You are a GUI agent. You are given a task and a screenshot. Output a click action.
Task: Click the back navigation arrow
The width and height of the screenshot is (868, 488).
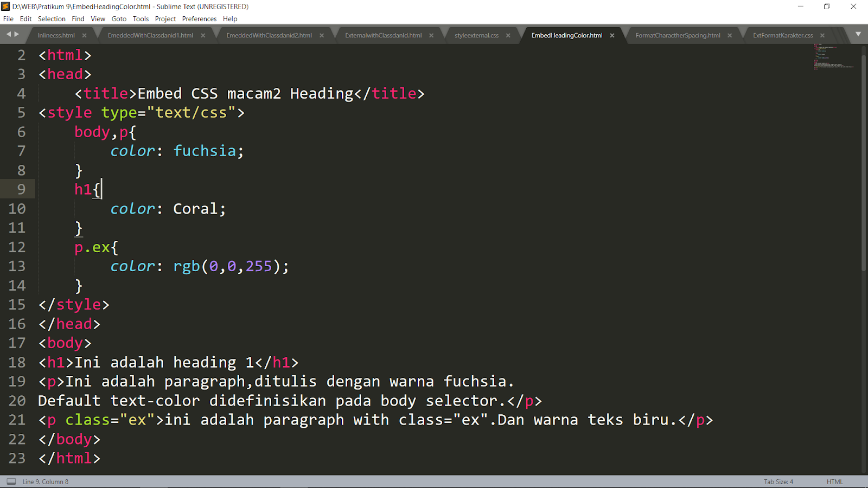click(x=8, y=34)
